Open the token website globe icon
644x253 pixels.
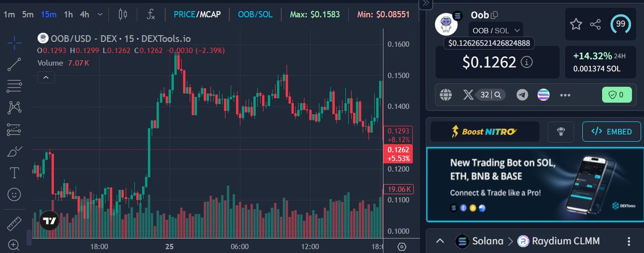446,95
